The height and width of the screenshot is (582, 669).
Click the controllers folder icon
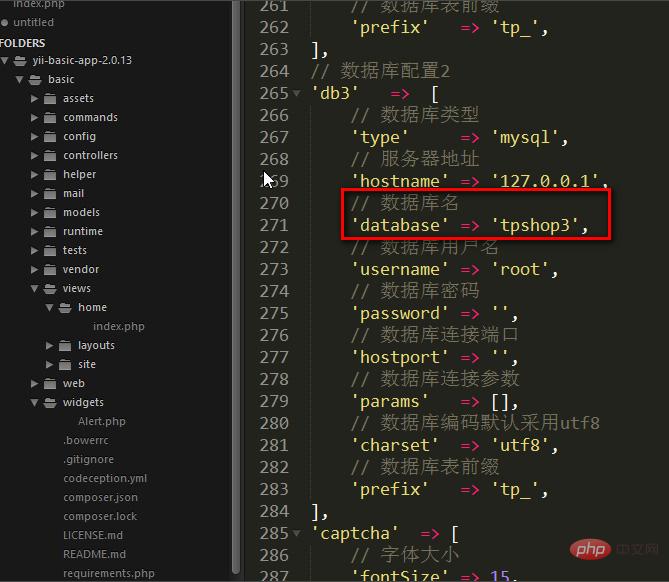coord(50,155)
